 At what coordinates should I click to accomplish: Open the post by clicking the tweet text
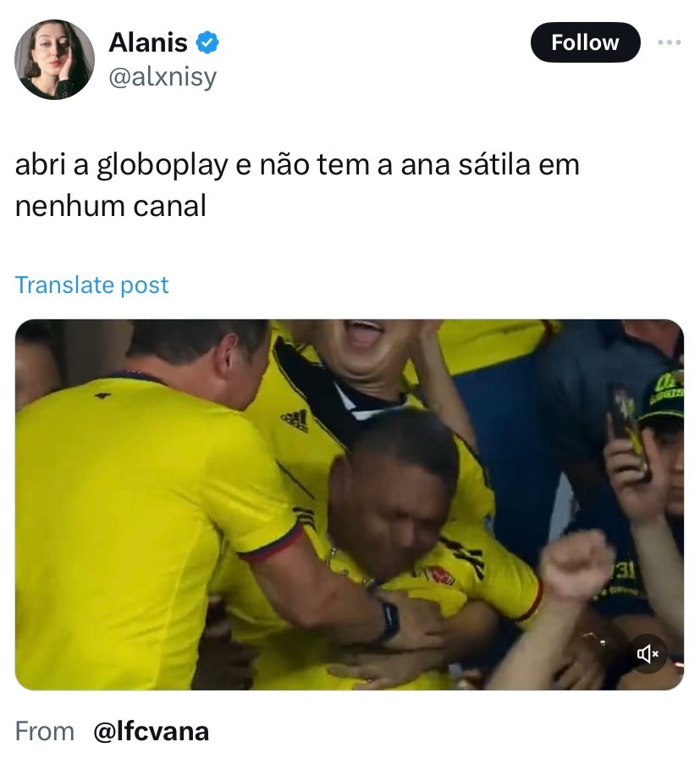coord(297,185)
